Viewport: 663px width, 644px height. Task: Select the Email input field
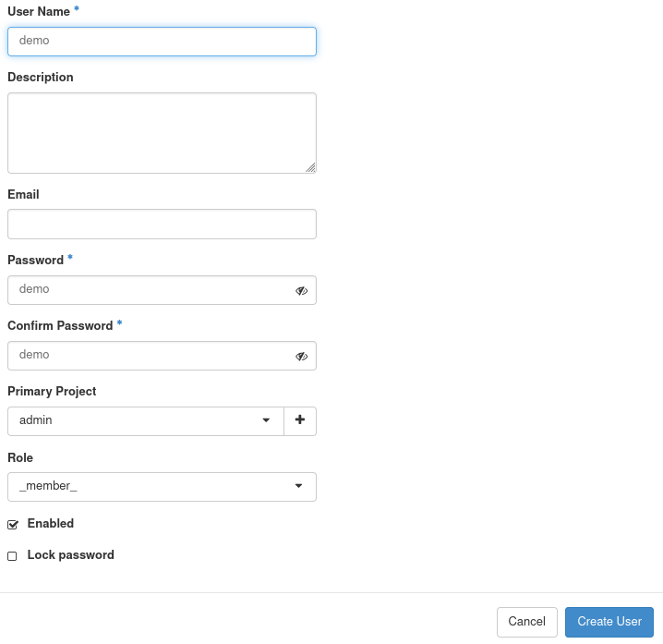click(x=162, y=224)
